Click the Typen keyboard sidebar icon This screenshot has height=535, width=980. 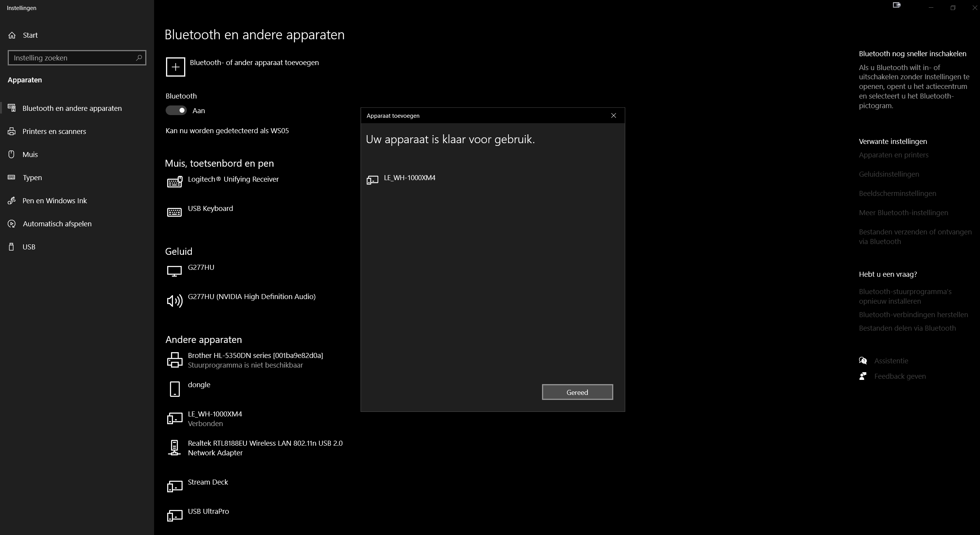(x=12, y=177)
